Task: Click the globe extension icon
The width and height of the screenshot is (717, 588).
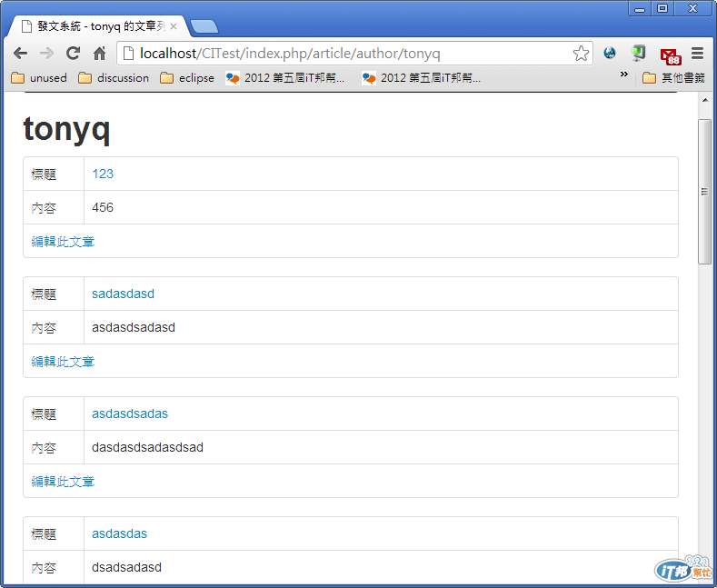Action: click(x=610, y=53)
